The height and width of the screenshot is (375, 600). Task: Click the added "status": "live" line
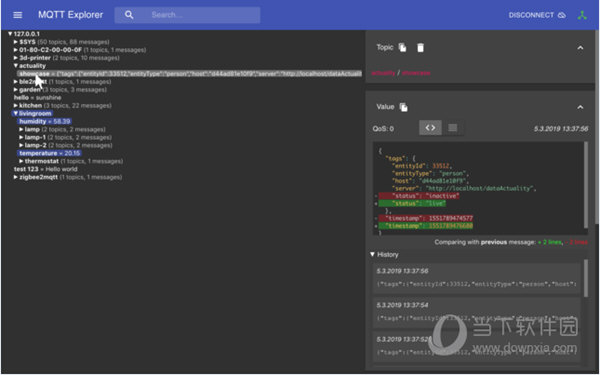(412, 204)
